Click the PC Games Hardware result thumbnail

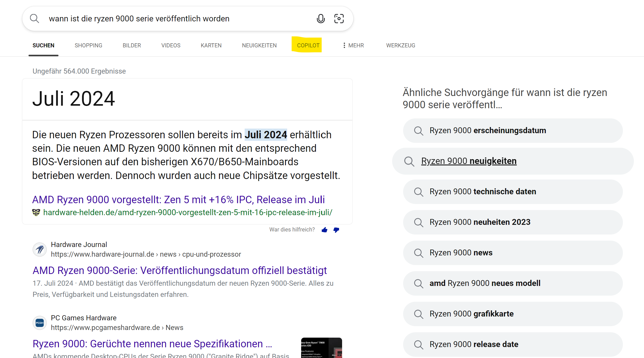321,348
